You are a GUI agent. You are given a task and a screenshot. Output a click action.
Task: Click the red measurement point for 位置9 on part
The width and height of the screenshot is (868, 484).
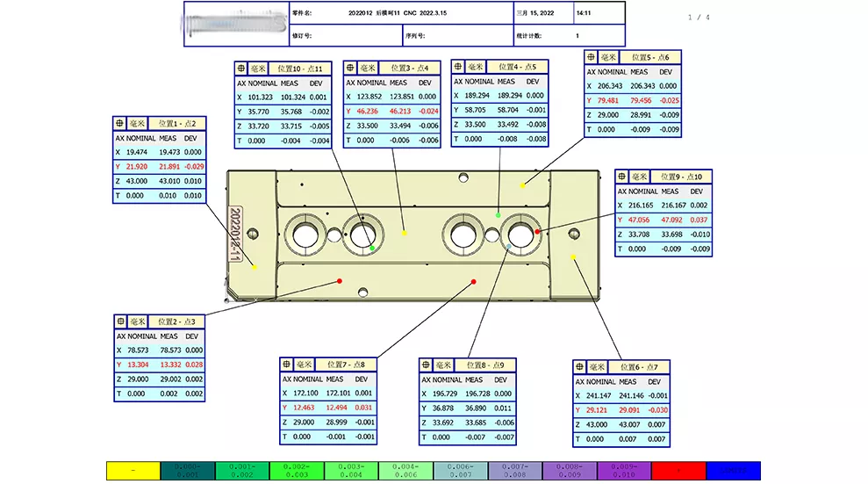coord(538,232)
